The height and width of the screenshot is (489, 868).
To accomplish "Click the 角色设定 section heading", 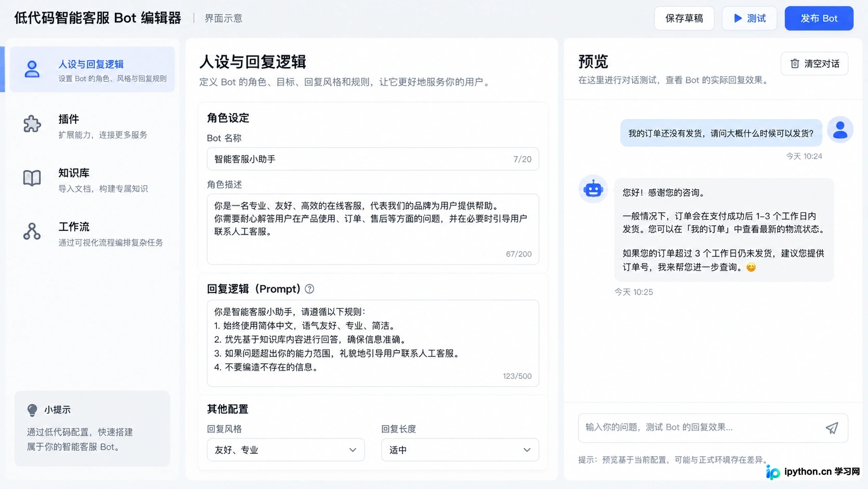I will click(228, 118).
